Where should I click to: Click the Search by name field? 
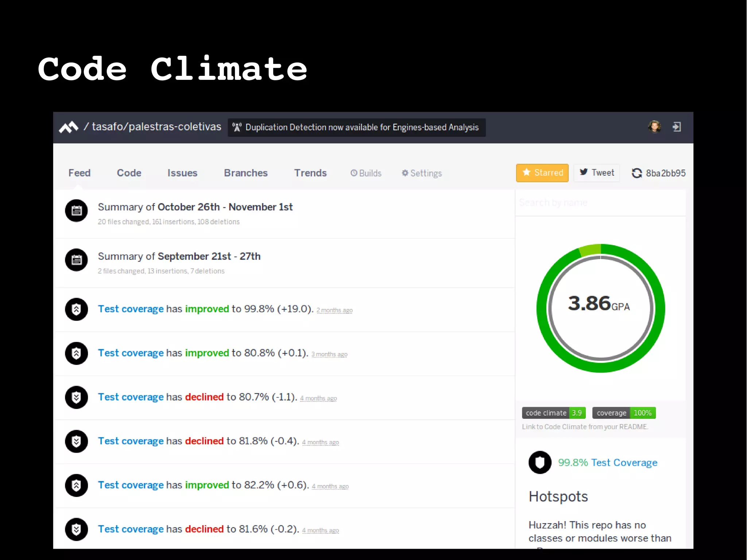click(x=600, y=202)
